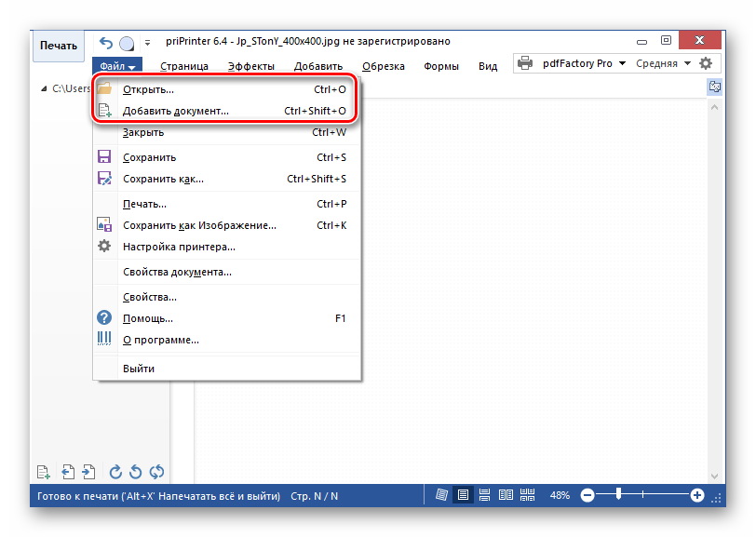The image size is (756, 537).
Task: Click the undo arrow in quick access toolbar
Action: (105, 43)
